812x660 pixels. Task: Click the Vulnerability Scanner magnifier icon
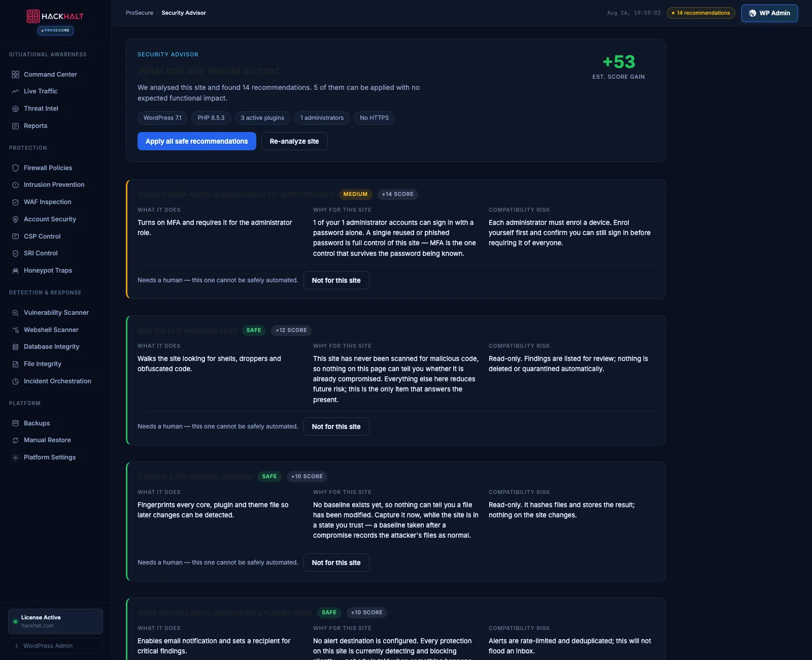pos(15,313)
